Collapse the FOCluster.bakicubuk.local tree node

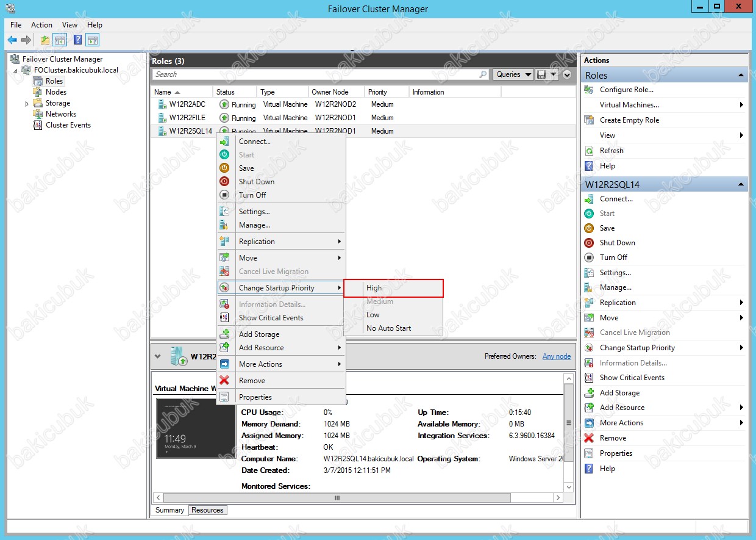click(x=16, y=70)
